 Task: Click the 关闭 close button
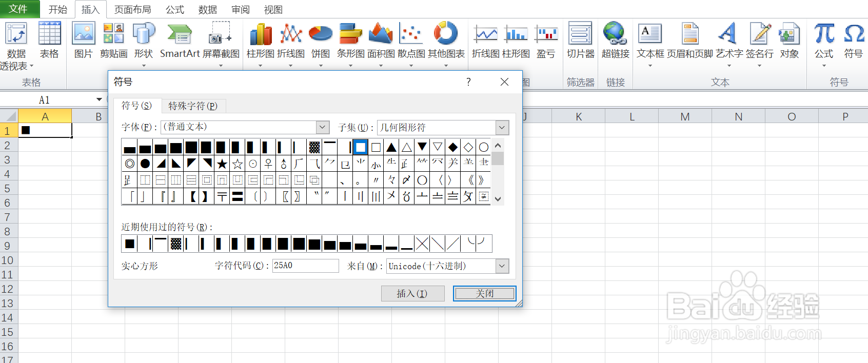[485, 293]
